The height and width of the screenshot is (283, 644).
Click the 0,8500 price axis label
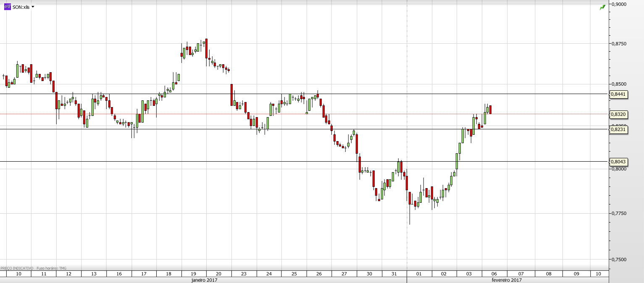pyautogui.click(x=619, y=84)
